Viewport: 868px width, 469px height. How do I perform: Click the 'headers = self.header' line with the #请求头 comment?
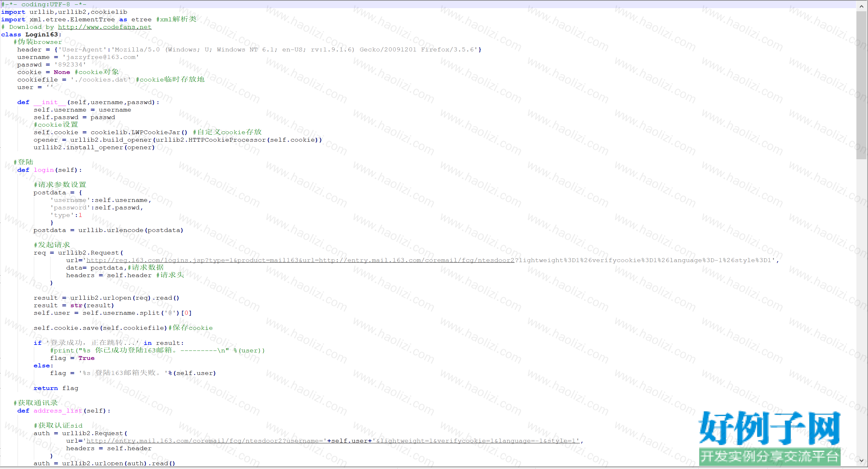point(125,275)
